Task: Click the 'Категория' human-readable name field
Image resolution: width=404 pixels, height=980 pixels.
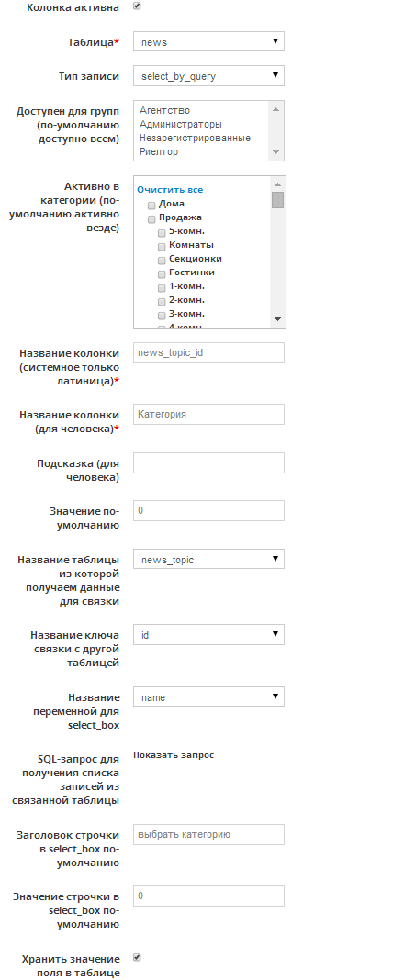Action: tap(208, 415)
